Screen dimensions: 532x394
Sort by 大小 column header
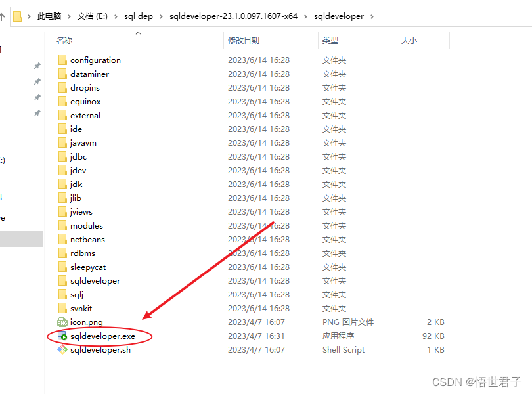pos(409,40)
